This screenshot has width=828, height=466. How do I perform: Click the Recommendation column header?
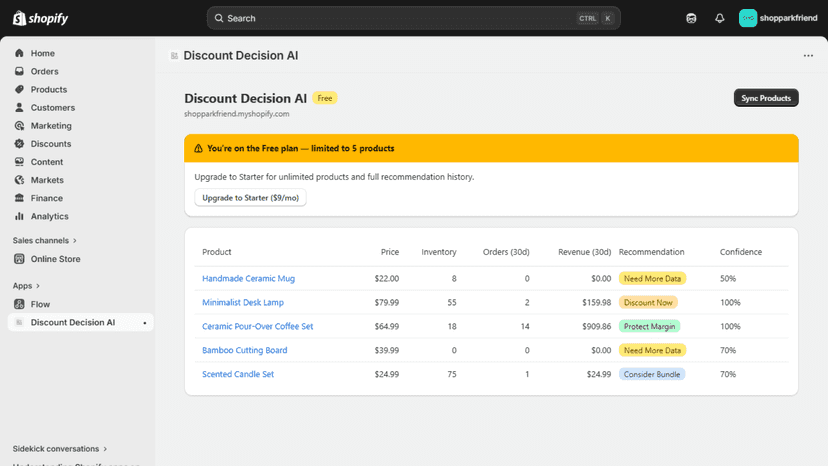[652, 252]
